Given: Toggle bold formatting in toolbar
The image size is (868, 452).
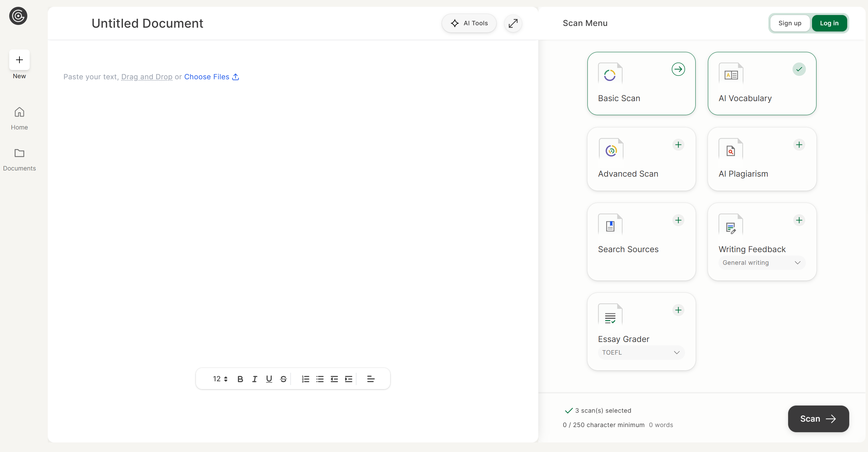Looking at the screenshot, I should [x=240, y=379].
